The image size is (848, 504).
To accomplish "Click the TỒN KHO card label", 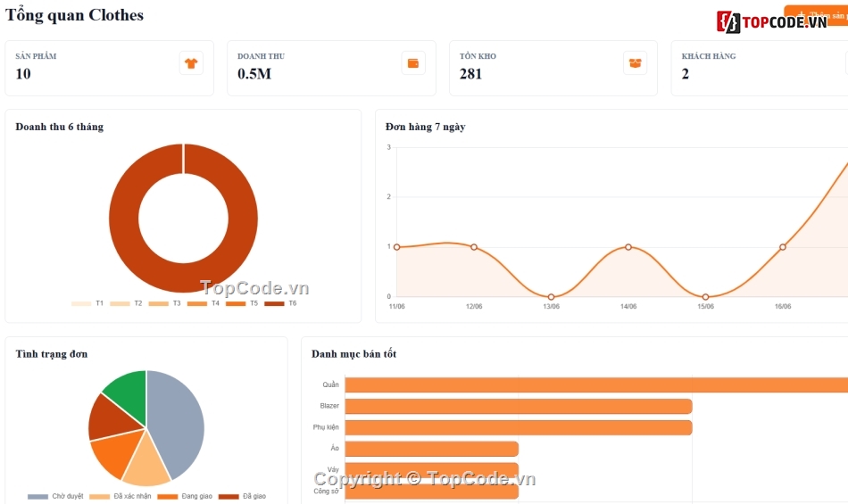I will pyautogui.click(x=478, y=56).
